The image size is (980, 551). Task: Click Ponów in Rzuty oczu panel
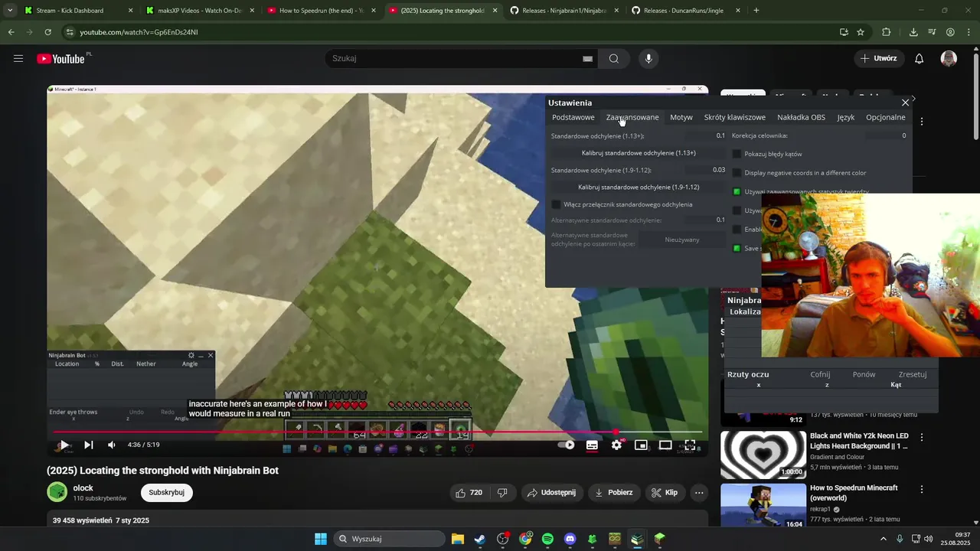(864, 374)
